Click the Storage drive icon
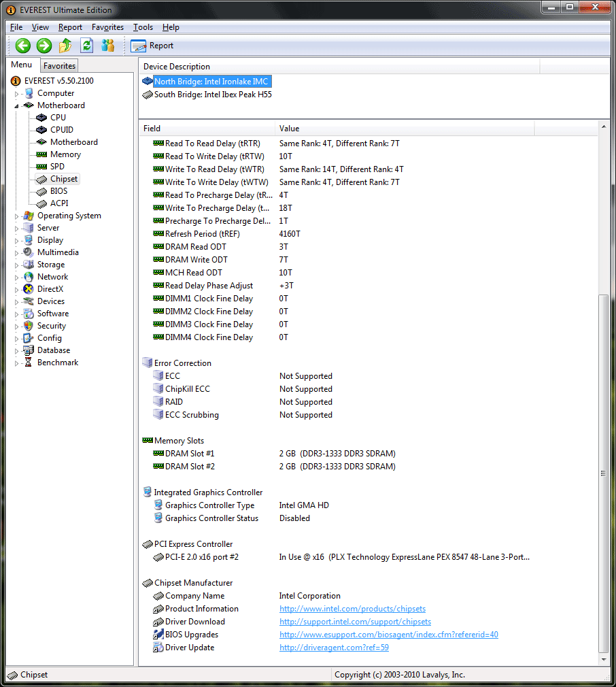616x687 pixels. (x=29, y=265)
